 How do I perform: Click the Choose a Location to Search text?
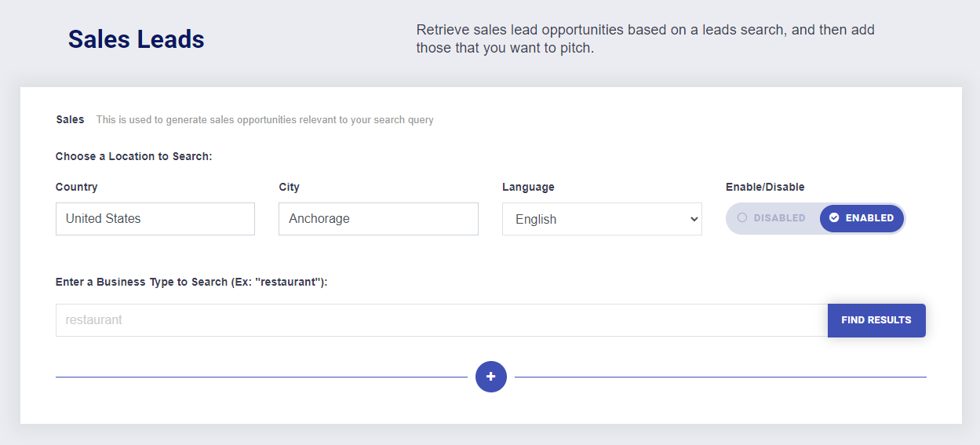coord(134,156)
